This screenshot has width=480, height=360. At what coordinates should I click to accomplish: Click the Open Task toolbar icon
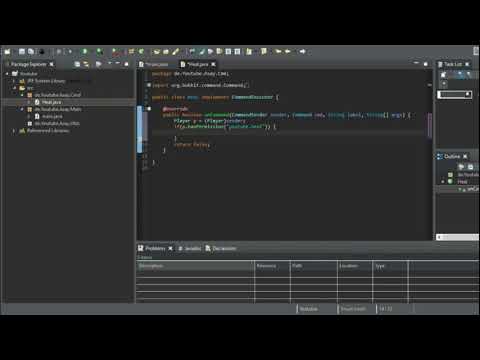(x=166, y=52)
